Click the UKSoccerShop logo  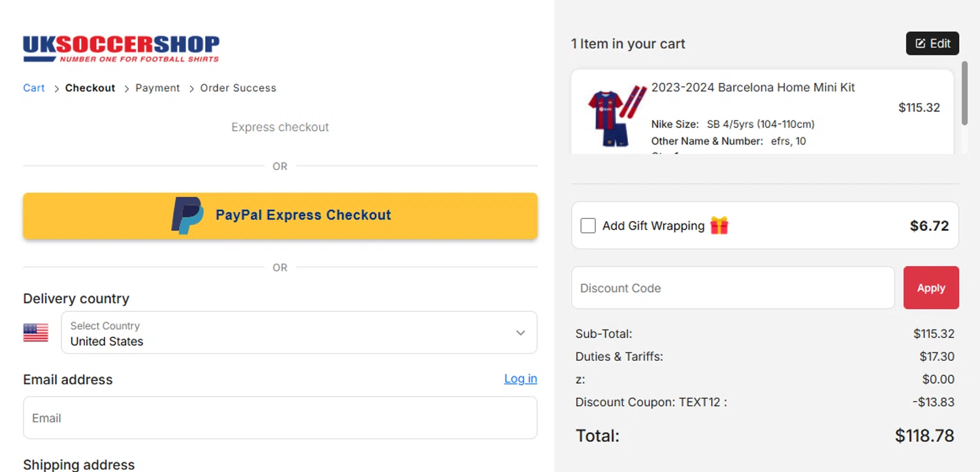[x=121, y=49]
